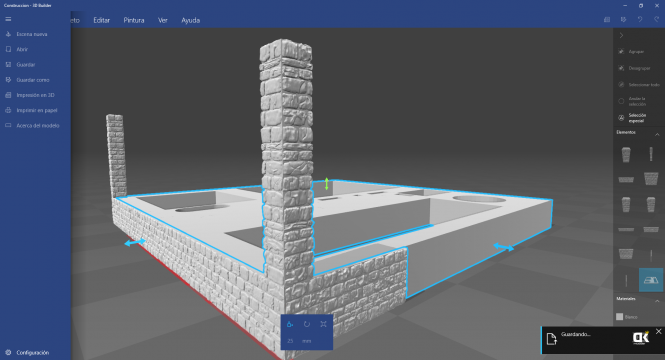
Task: Select the Move tool in bottom toolbar
Action: [290, 324]
